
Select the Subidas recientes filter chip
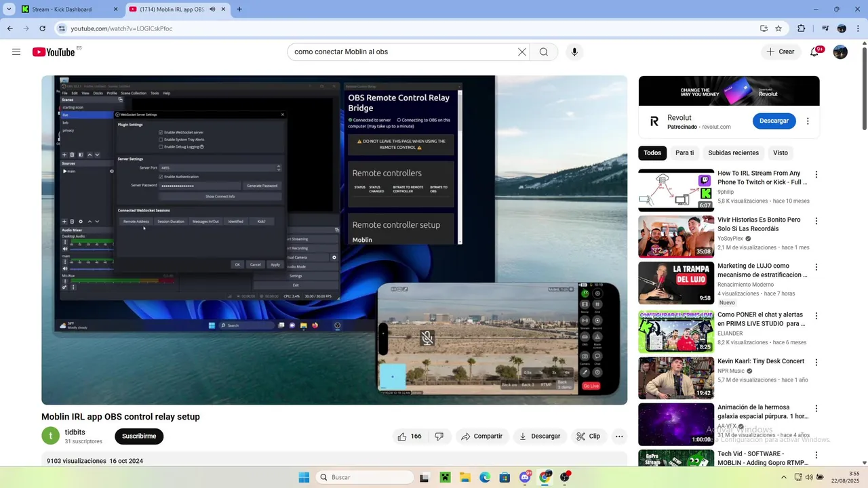733,153
